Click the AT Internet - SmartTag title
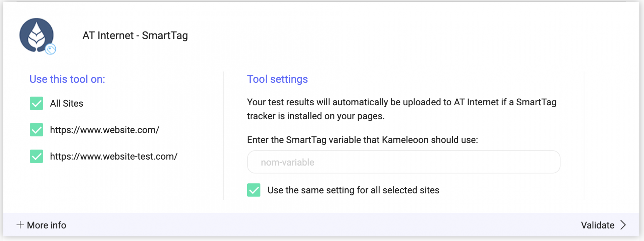 [135, 36]
